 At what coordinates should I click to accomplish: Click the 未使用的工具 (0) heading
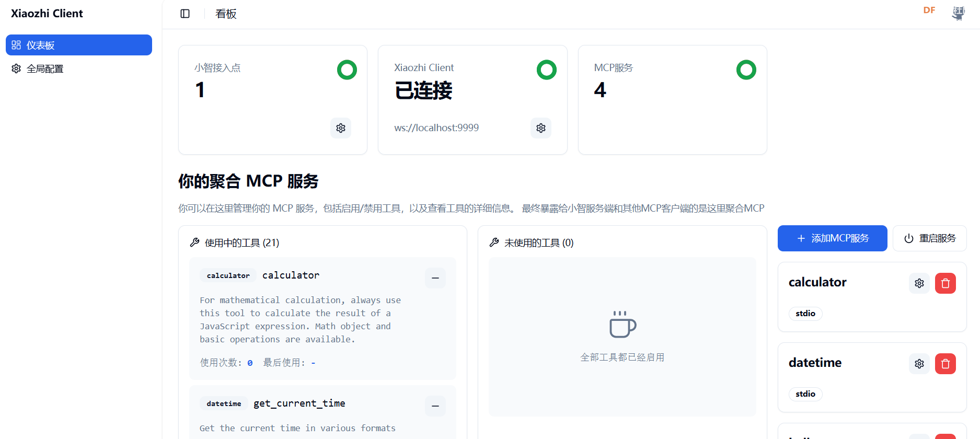click(539, 243)
